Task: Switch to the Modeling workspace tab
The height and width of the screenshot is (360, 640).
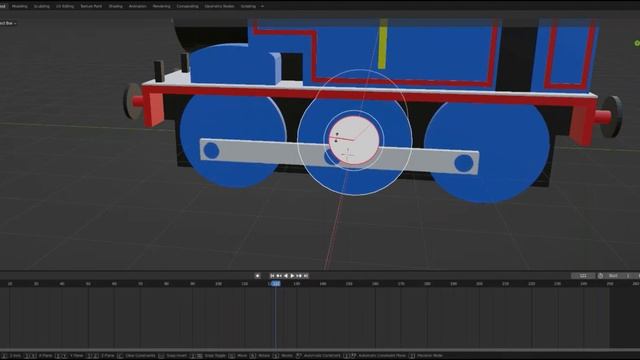Action: pyautogui.click(x=20, y=6)
